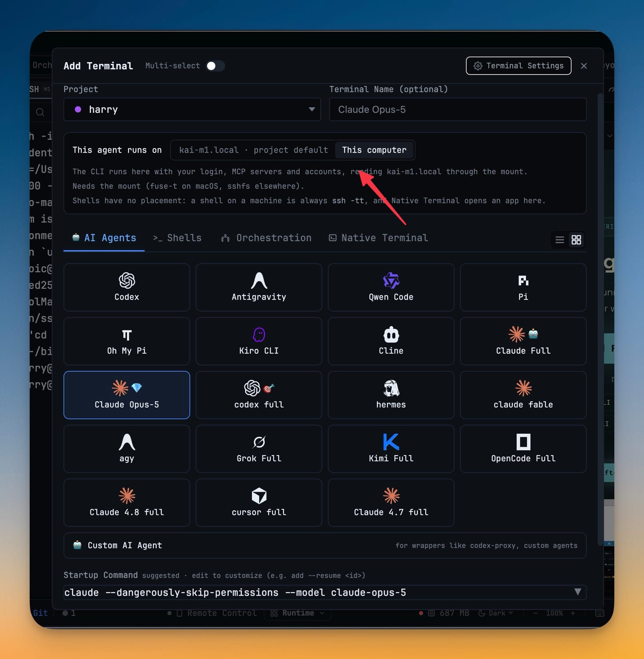Click Remote Control in status bar
This screenshot has height=659, width=644.
click(x=217, y=613)
